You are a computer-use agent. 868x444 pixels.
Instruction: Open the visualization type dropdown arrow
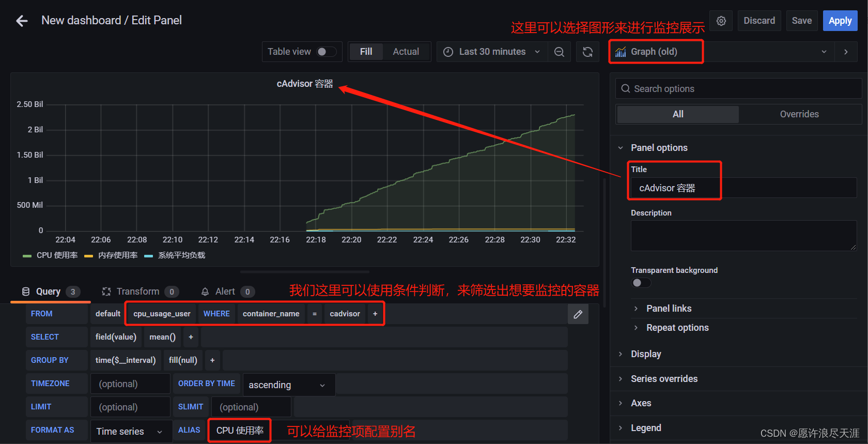coord(824,52)
